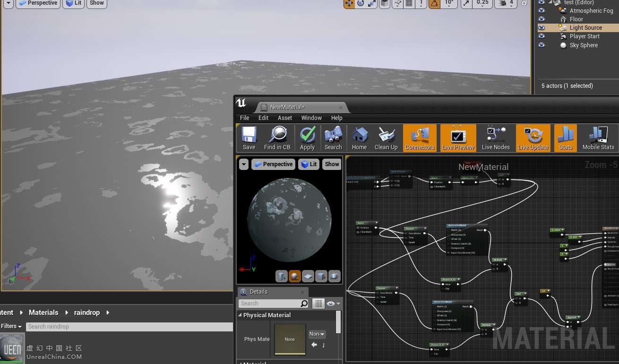Click maximize viewport icon in main viewport

pos(524,3)
